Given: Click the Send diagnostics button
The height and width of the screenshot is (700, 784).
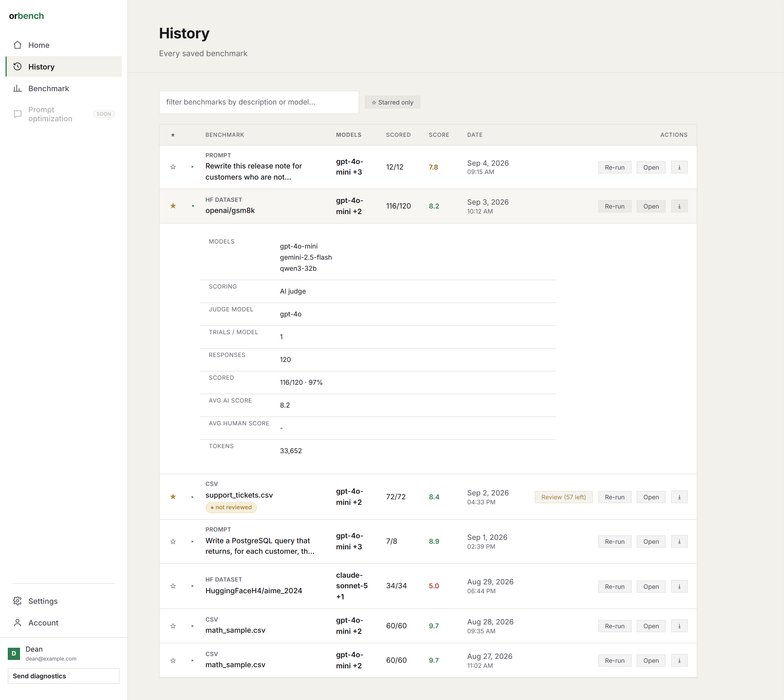Looking at the screenshot, I should (x=64, y=676).
